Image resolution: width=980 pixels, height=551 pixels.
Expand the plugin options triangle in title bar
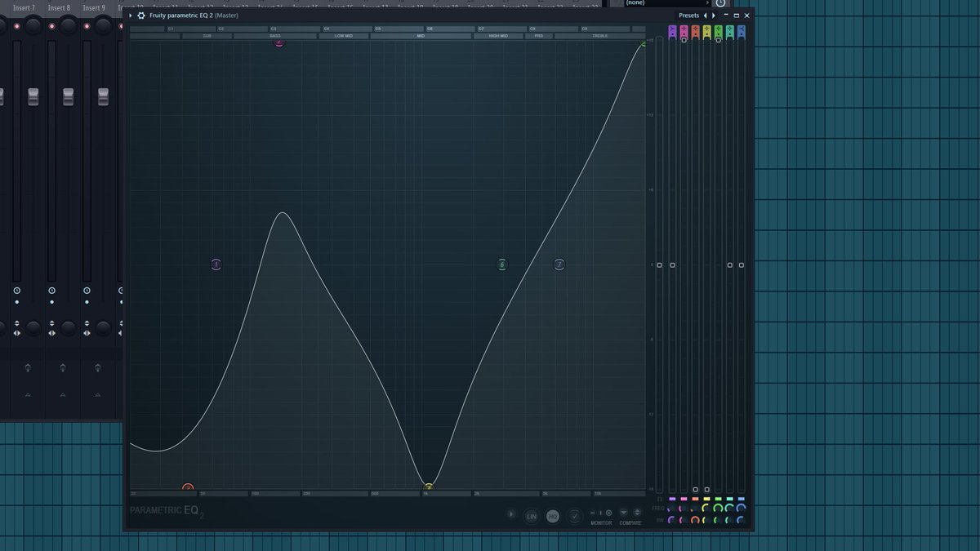pyautogui.click(x=130, y=15)
